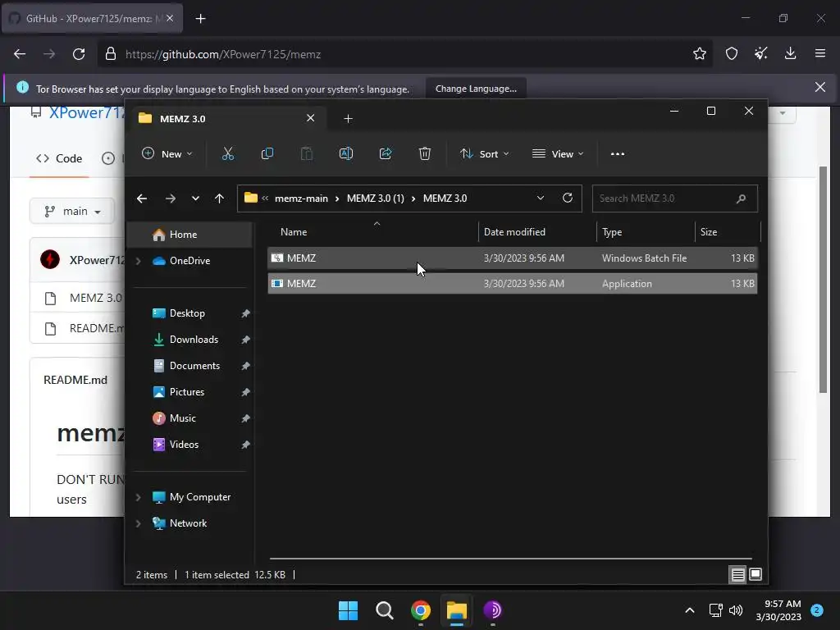The height and width of the screenshot is (630, 840).
Task: Launch Google Chrome from the taskbar
Action: tap(421, 610)
